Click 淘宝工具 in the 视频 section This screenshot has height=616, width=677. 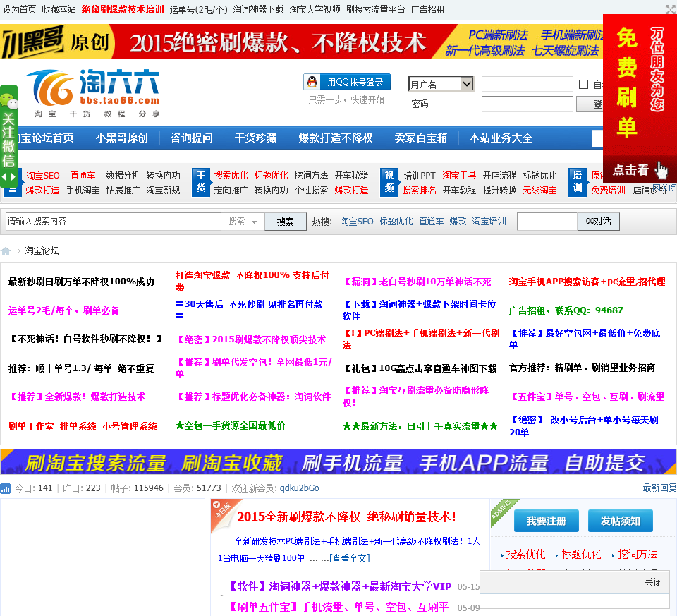tap(459, 176)
